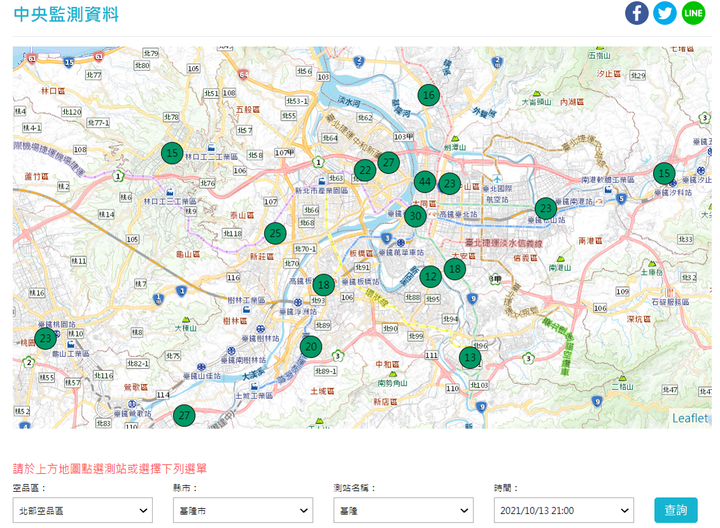The image size is (720, 528).
Task: Select station marker 15 near 汐科站
Action: click(664, 173)
